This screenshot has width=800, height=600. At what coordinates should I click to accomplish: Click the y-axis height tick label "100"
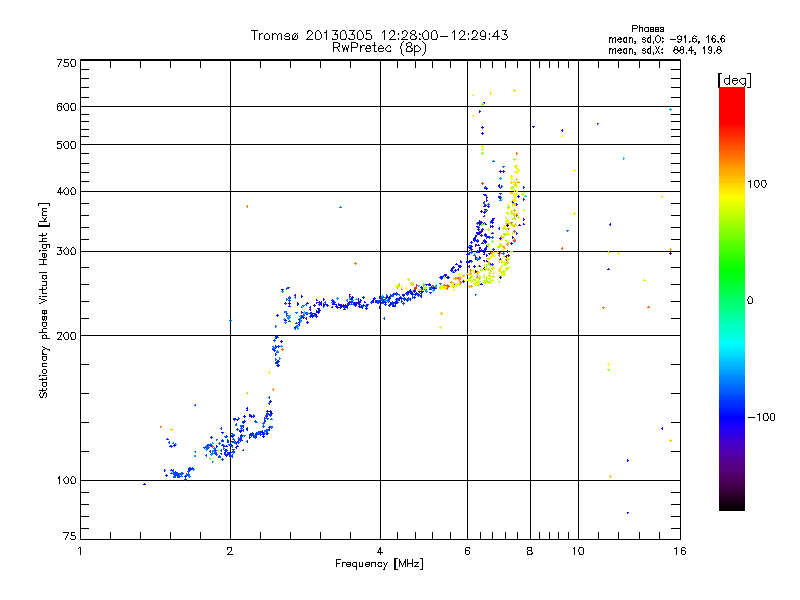point(67,481)
